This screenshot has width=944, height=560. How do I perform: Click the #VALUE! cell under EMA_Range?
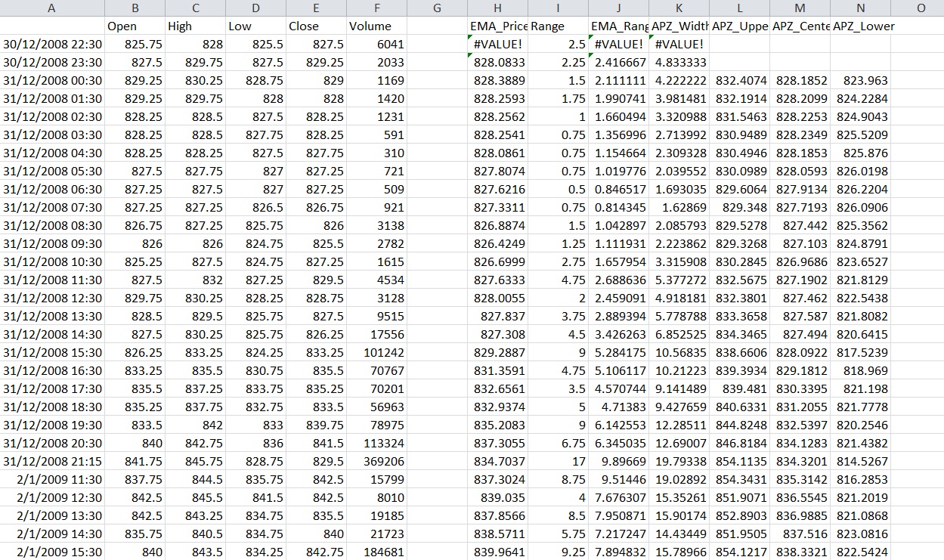click(618, 44)
